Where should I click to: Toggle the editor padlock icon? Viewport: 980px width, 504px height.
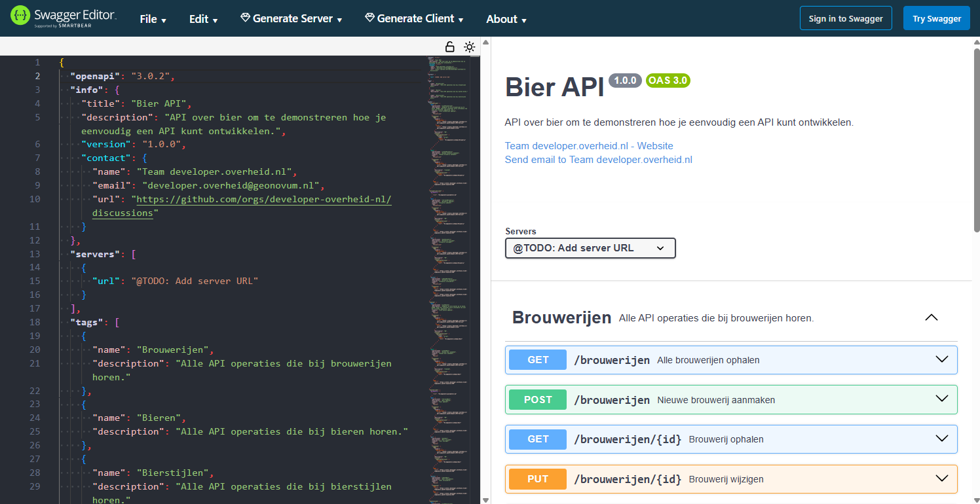449,46
